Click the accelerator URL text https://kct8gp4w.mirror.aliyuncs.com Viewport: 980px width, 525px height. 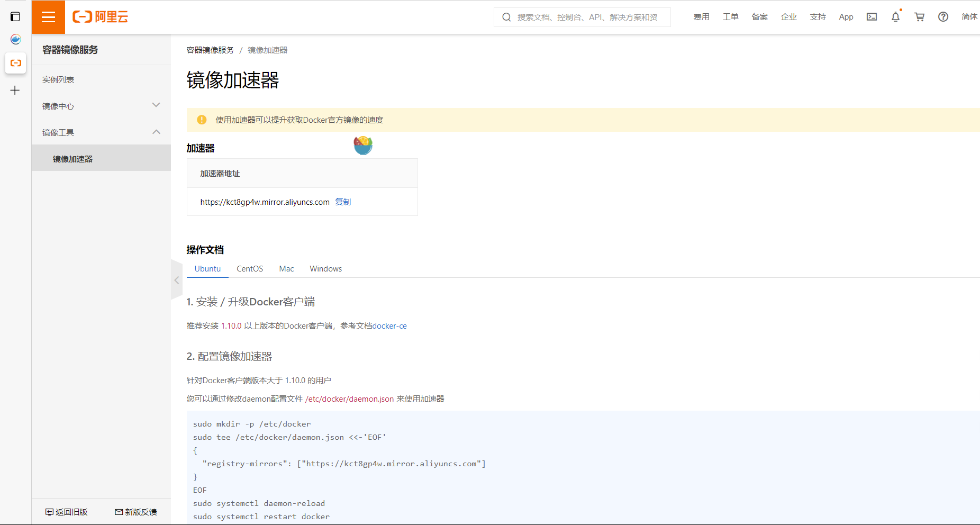[x=265, y=202]
